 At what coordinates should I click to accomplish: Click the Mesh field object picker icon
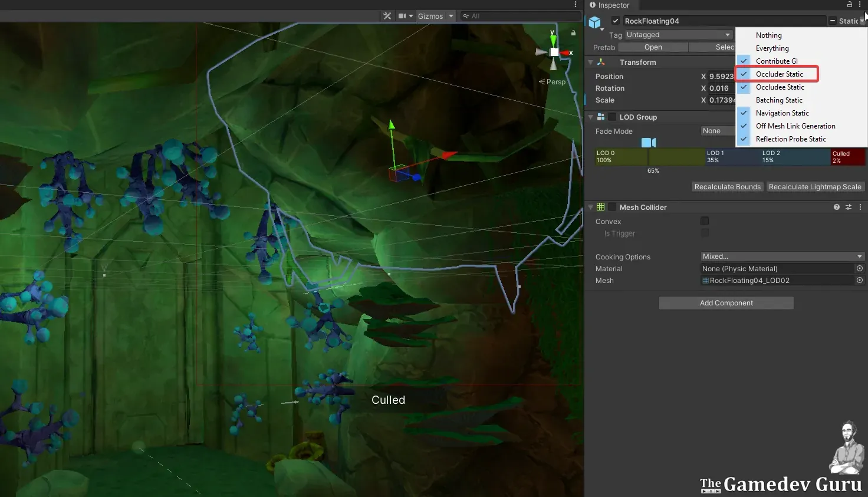pos(859,281)
